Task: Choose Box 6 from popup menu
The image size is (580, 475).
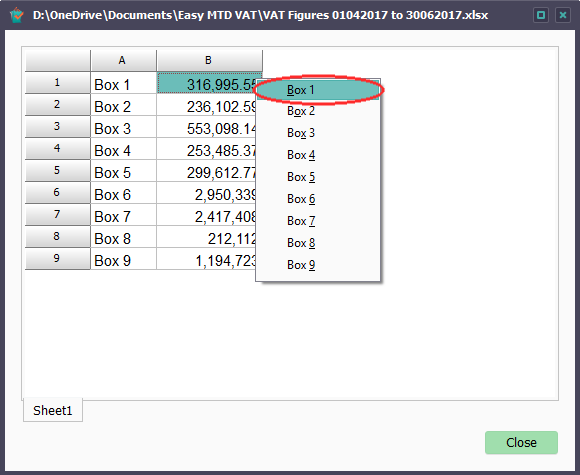Action: 318,199
